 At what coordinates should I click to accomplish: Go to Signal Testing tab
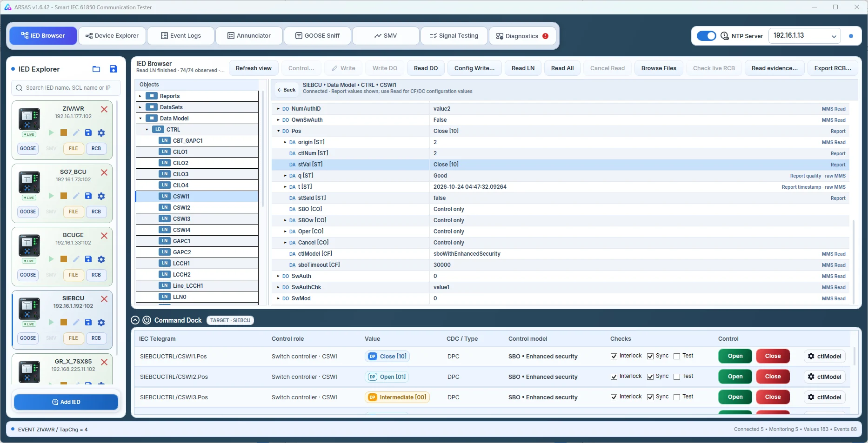454,36
